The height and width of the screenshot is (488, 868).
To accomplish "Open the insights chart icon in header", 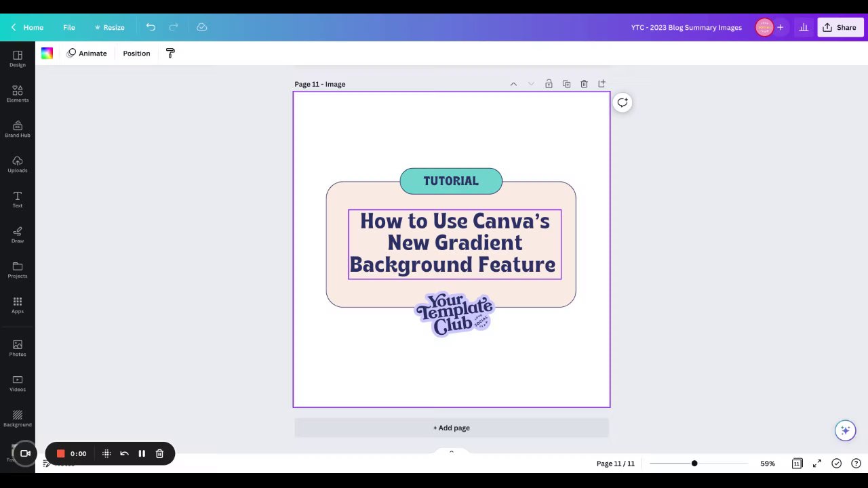I will (x=804, y=27).
